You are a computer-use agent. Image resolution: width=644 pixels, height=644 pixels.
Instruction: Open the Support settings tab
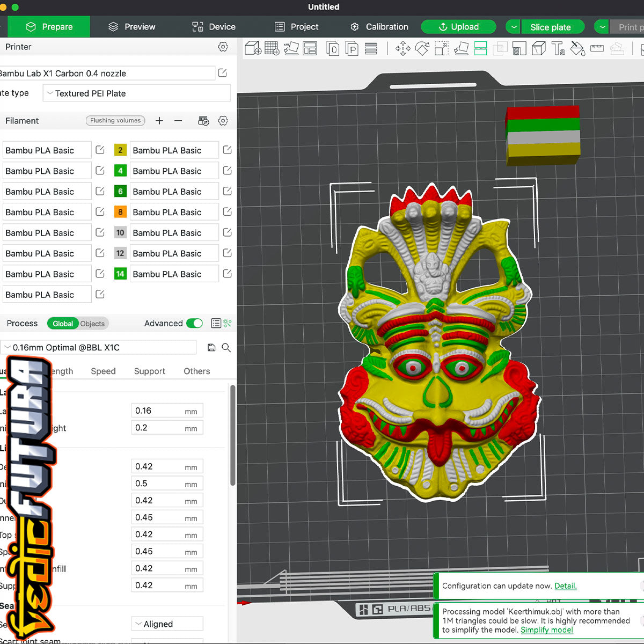point(149,371)
